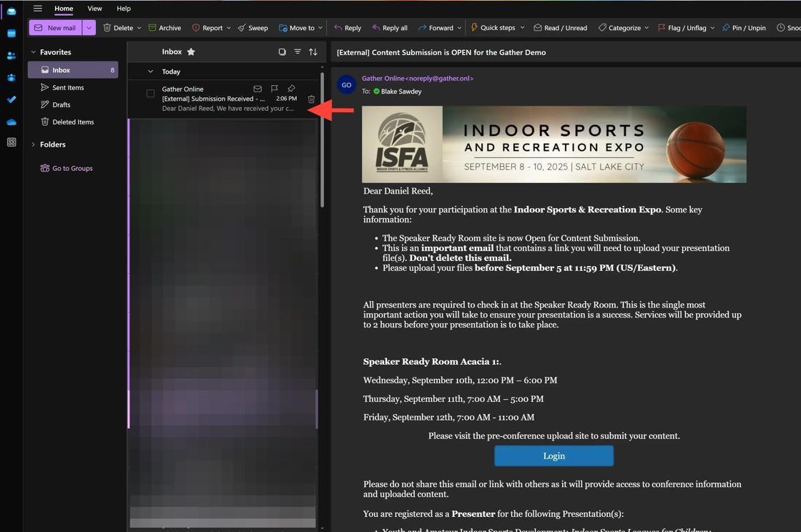Click Report in the toolbar

pyautogui.click(x=207, y=28)
